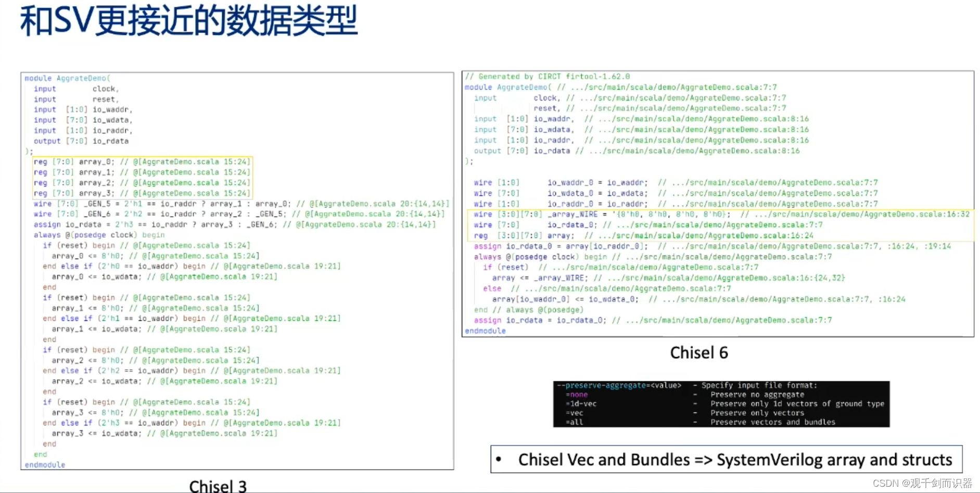Click 'reg [7:0] array_0;' declaration line
The image size is (980, 493).
tap(142, 162)
